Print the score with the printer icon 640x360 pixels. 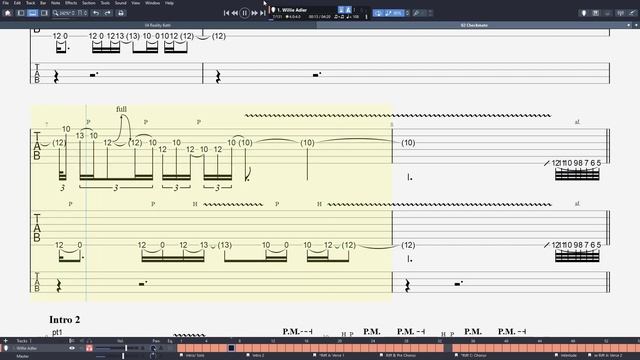point(121,13)
